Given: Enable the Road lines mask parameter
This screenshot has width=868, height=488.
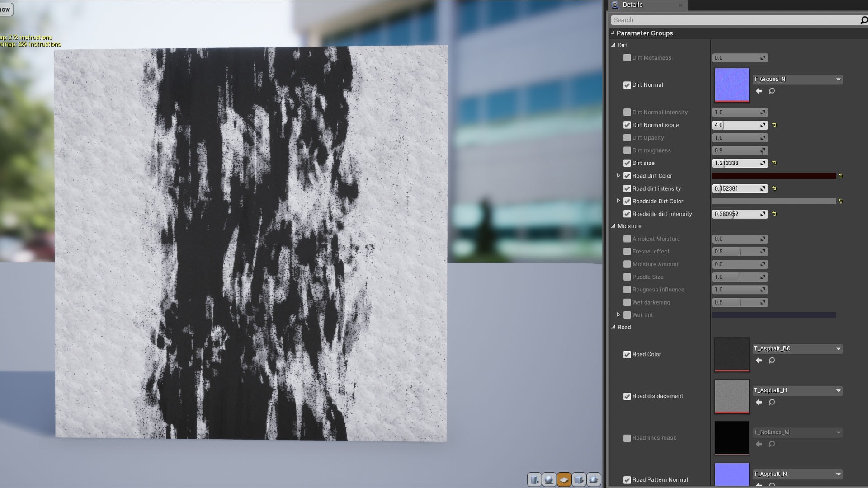Looking at the screenshot, I should 627,438.
